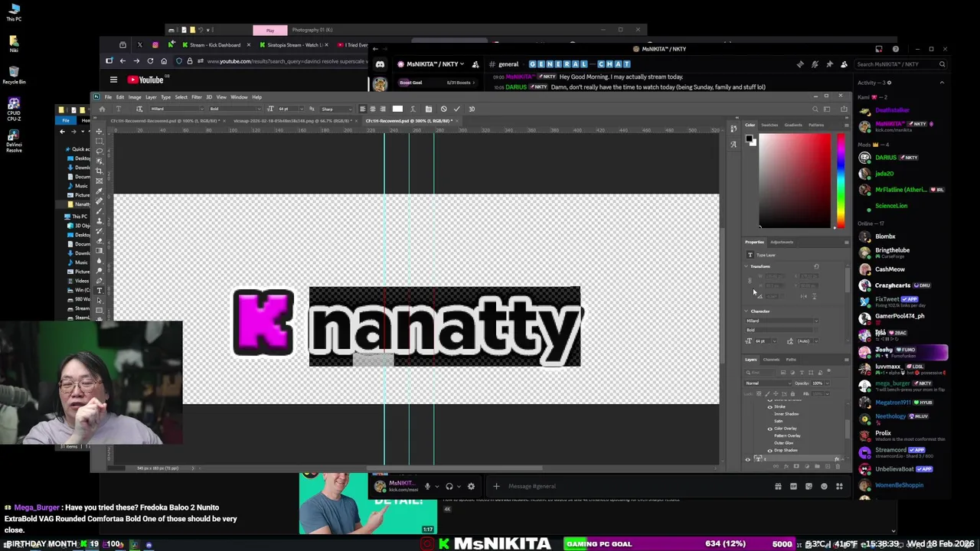Cancel current text edits
Viewport: 980px width, 551px height.
[443, 109]
